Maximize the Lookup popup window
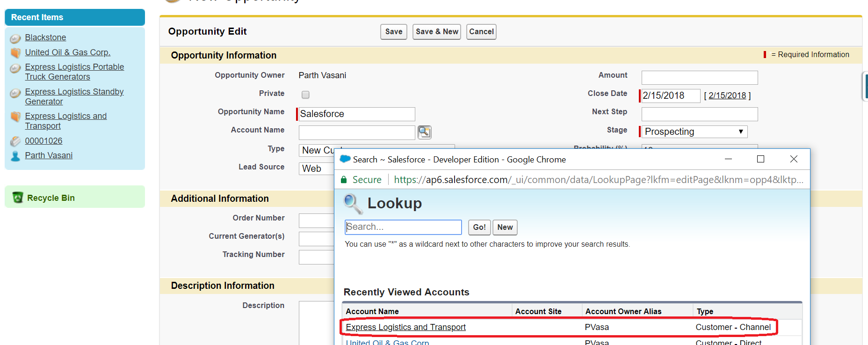The image size is (868, 345). point(761,159)
